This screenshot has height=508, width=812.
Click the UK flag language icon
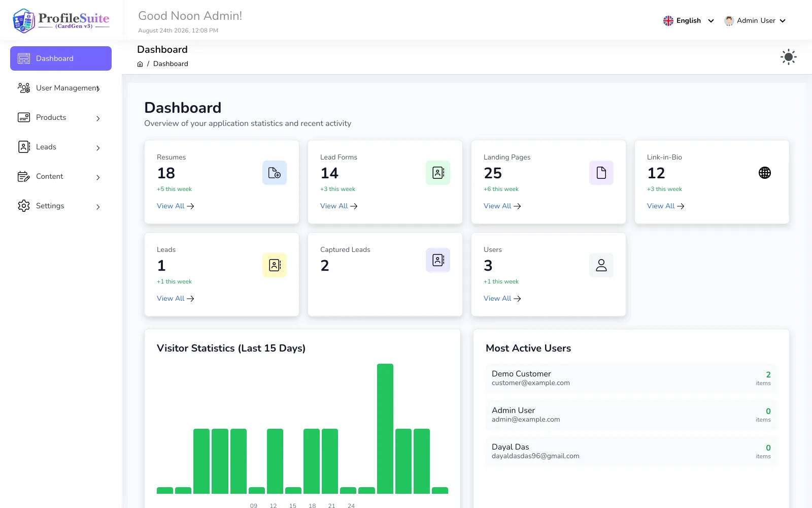668,21
